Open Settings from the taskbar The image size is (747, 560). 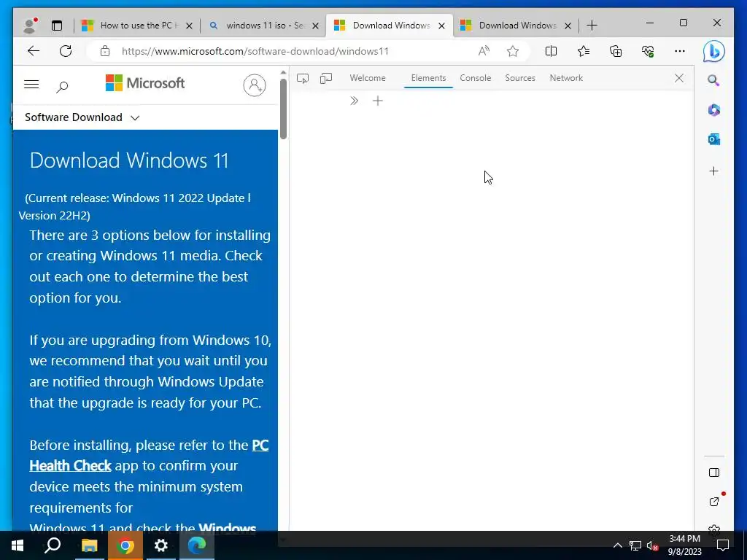point(161,545)
